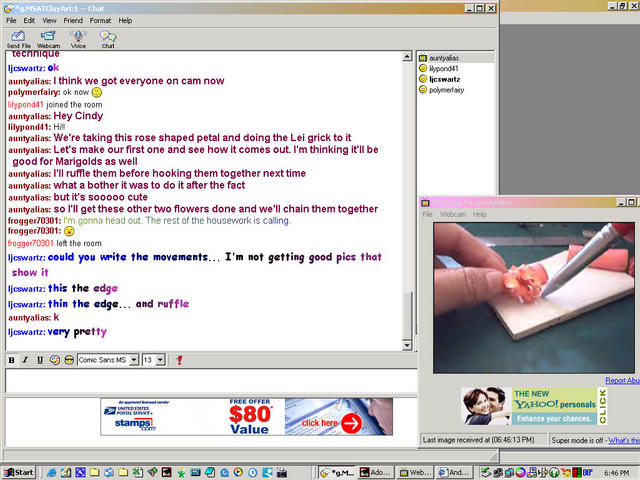This screenshot has width=640, height=480.
Task: Open the Edit menu
Action: point(29,20)
